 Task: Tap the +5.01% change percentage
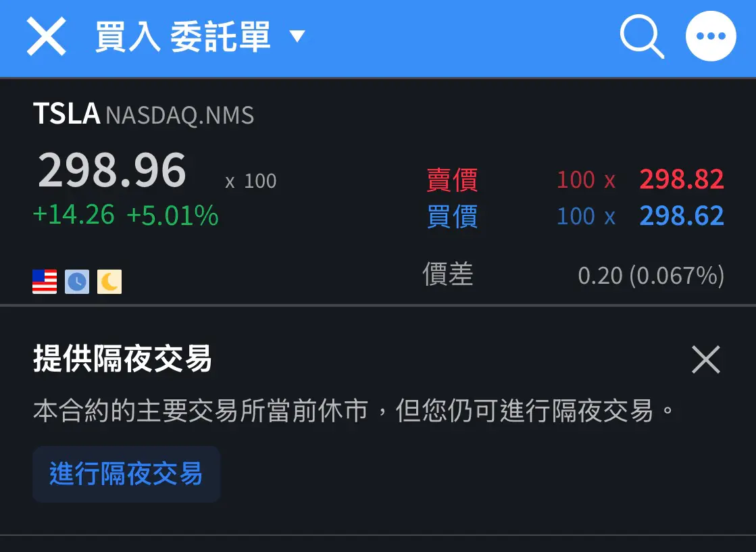pos(172,216)
